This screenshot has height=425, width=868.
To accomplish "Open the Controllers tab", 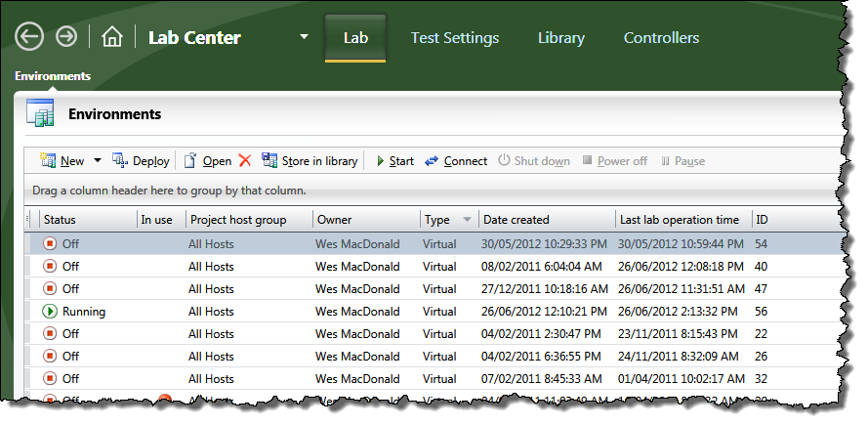I will click(661, 38).
